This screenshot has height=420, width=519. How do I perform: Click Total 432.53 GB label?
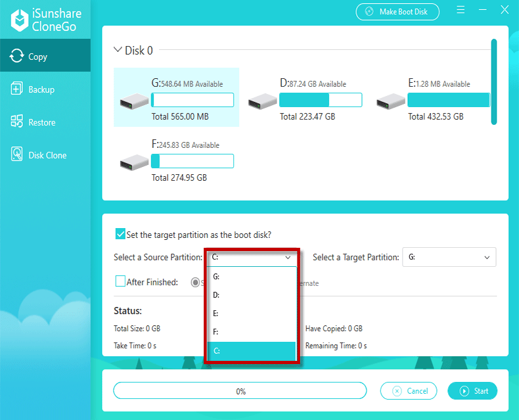436,116
